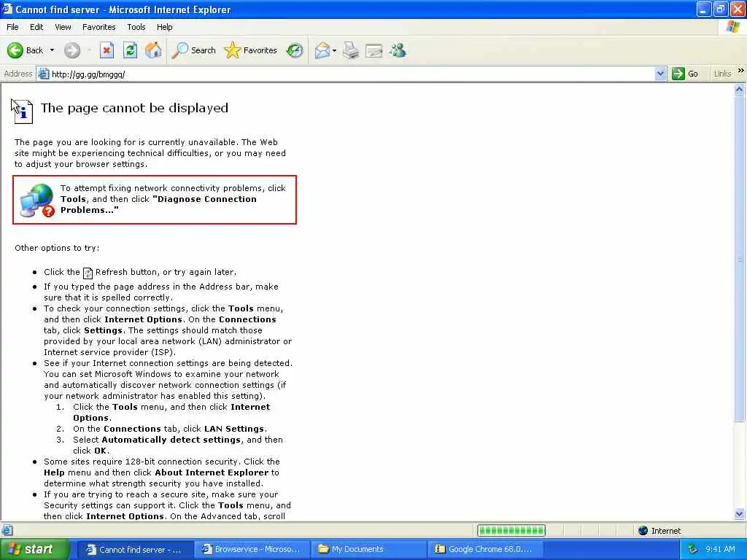Viewport: 747px width, 560px height.
Task: Click the network diagnose globe icon
Action: [36, 201]
